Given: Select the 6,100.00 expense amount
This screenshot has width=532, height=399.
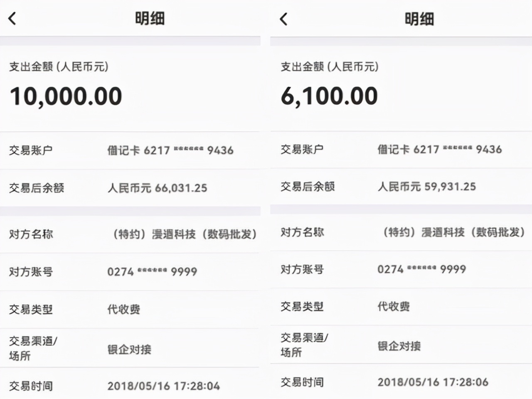Looking at the screenshot, I should pos(329,96).
